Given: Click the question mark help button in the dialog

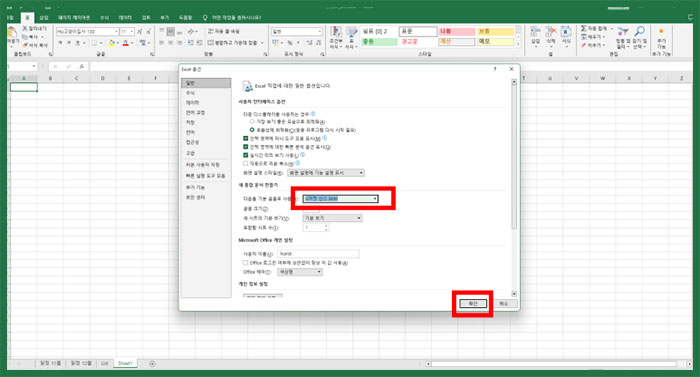Looking at the screenshot, I should pyautogui.click(x=495, y=69).
